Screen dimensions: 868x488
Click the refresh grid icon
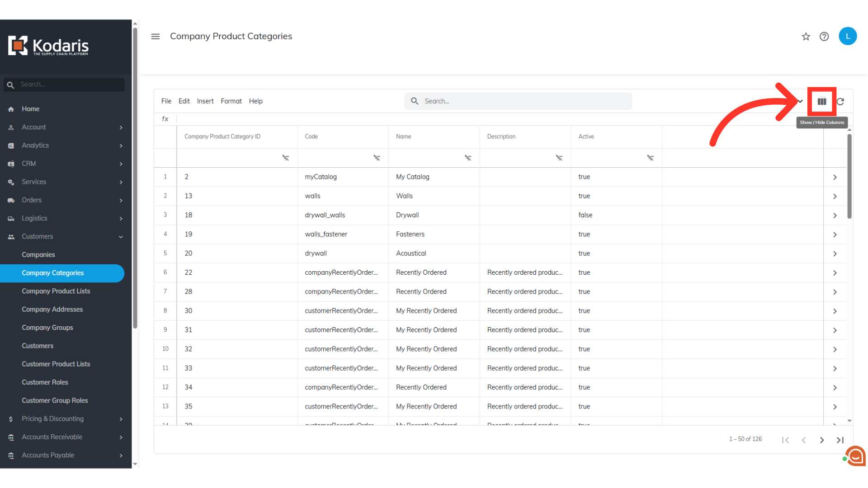click(x=840, y=102)
